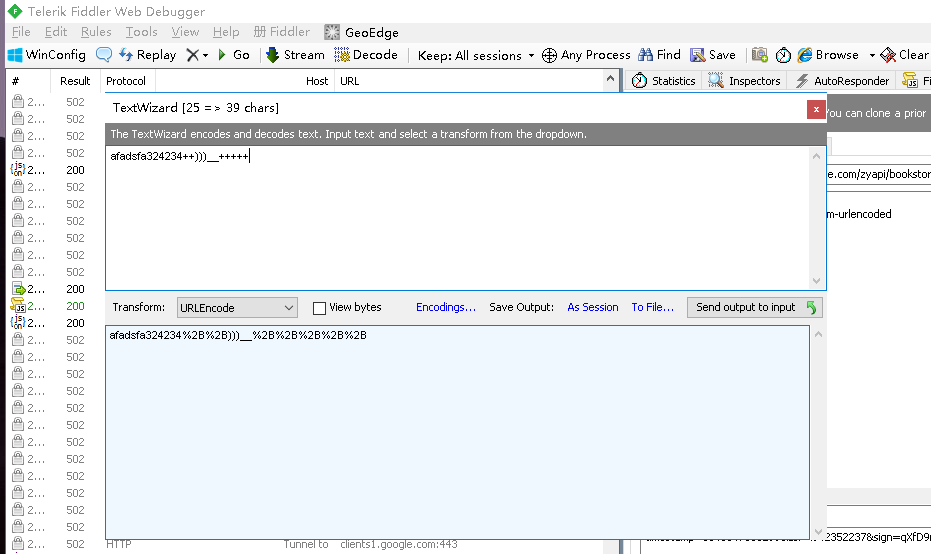Click Save sessions icon
The height and width of the screenshot is (554, 931).
[712, 55]
